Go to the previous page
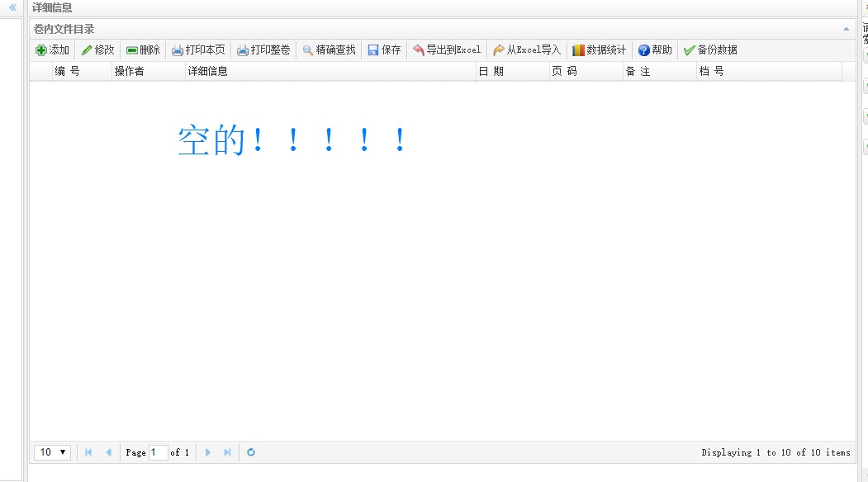 (108, 452)
